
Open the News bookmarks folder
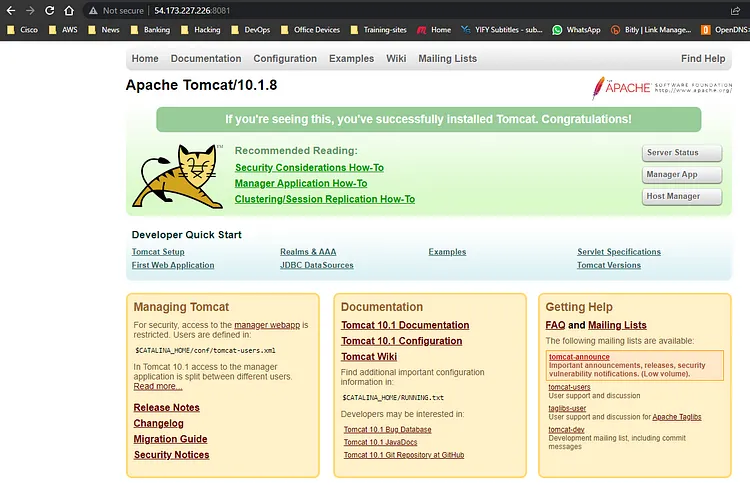point(104,30)
